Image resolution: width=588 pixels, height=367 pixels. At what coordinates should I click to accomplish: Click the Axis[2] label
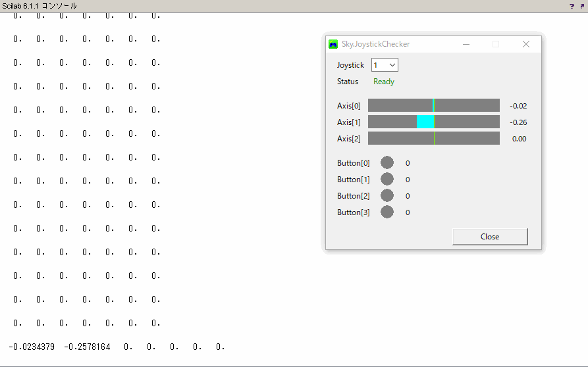(x=349, y=139)
